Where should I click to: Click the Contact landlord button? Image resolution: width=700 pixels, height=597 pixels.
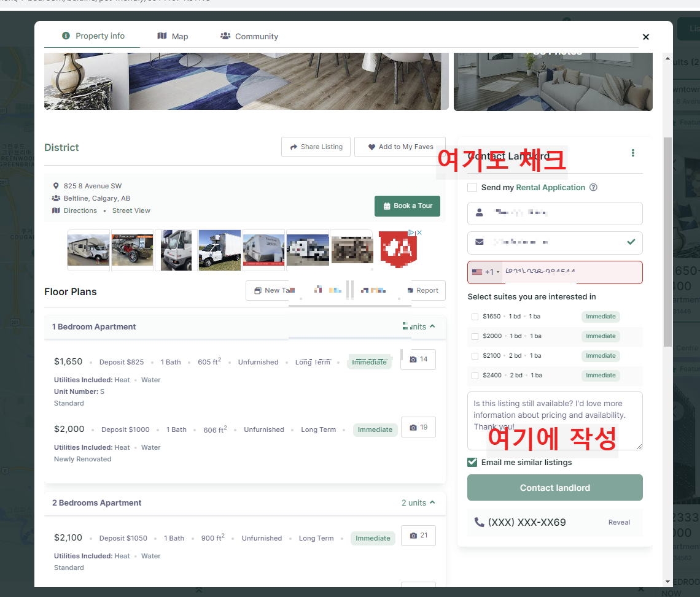555,488
